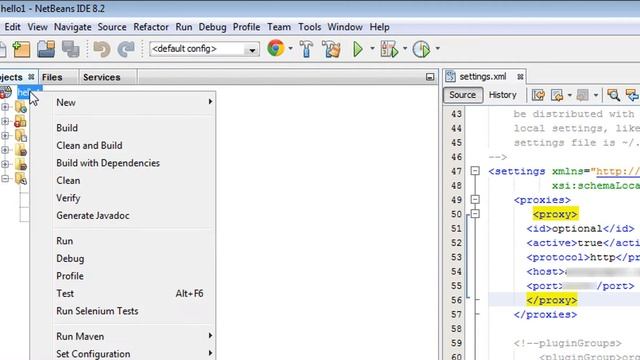Close the Projects panel tab
Image resolution: width=640 pixels, height=360 pixels.
[x=31, y=77]
